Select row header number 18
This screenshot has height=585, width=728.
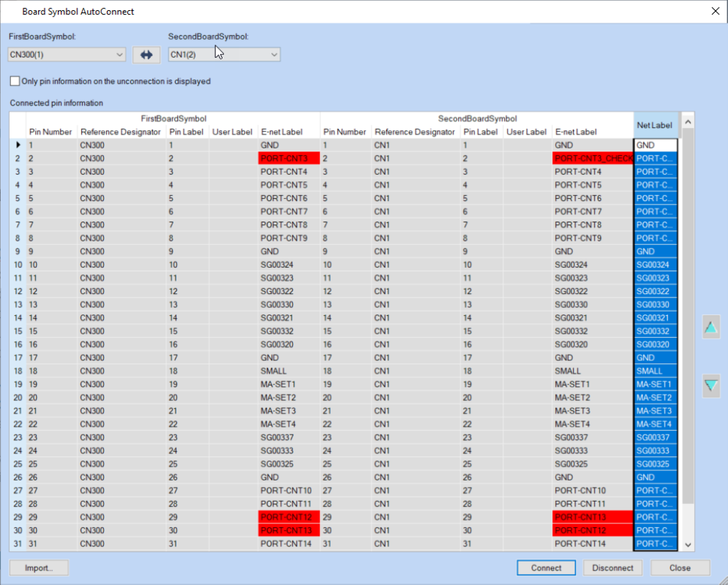pyautogui.click(x=18, y=371)
